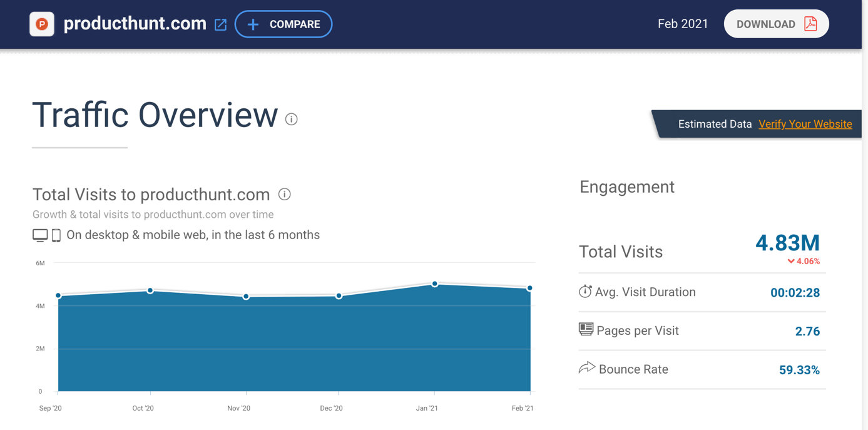This screenshot has height=430, width=868.
Task: Click 'On desktop & mobile web' description text
Action: coord(193,235)
